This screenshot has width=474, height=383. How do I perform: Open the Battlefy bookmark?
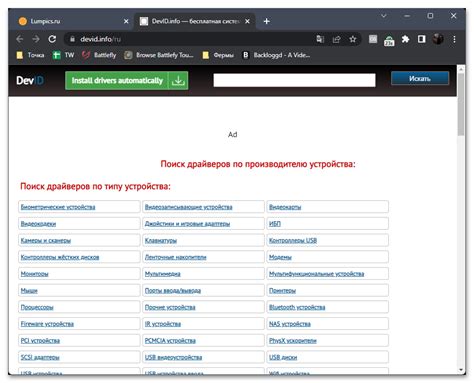[x=99, y=55]
